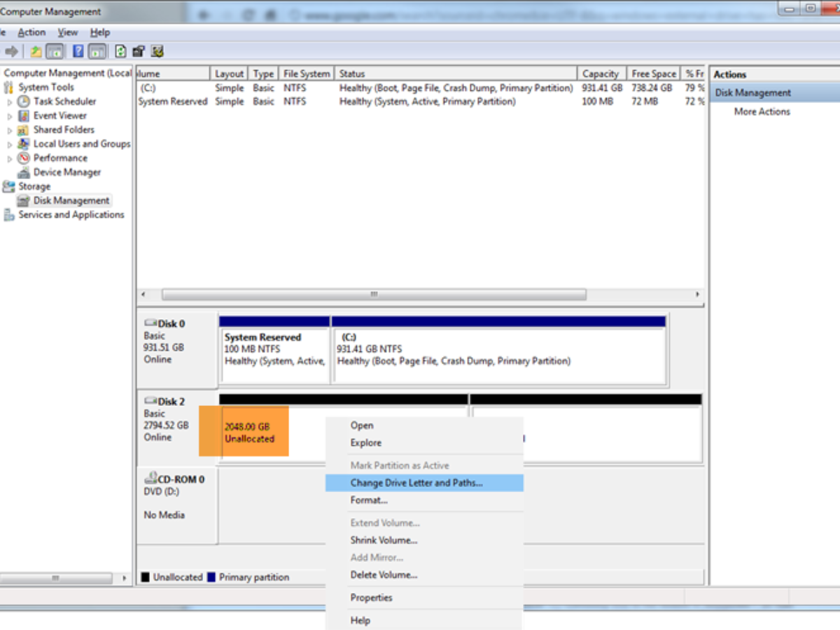
Task: Click the green Refresh toolbar icon
Action: 121,51
